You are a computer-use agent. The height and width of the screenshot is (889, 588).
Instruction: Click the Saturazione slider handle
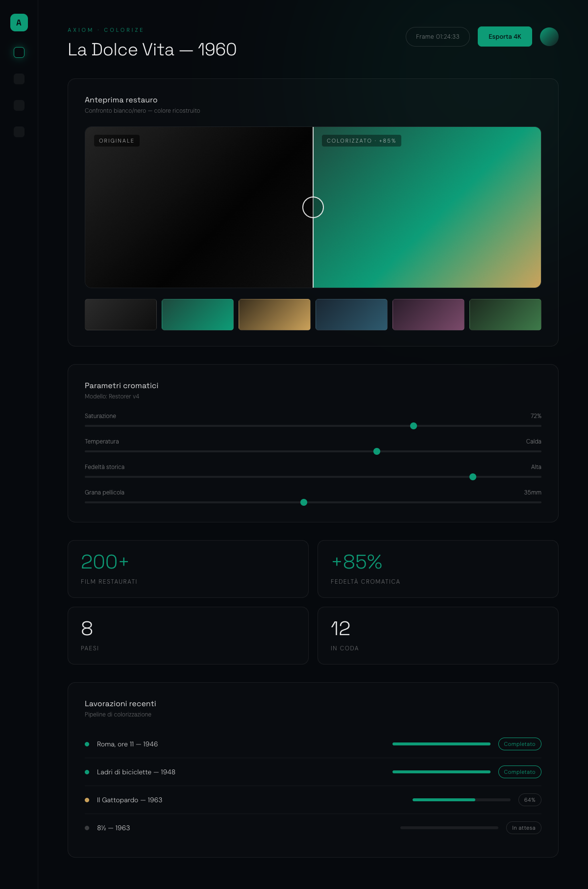coord(414,426)
